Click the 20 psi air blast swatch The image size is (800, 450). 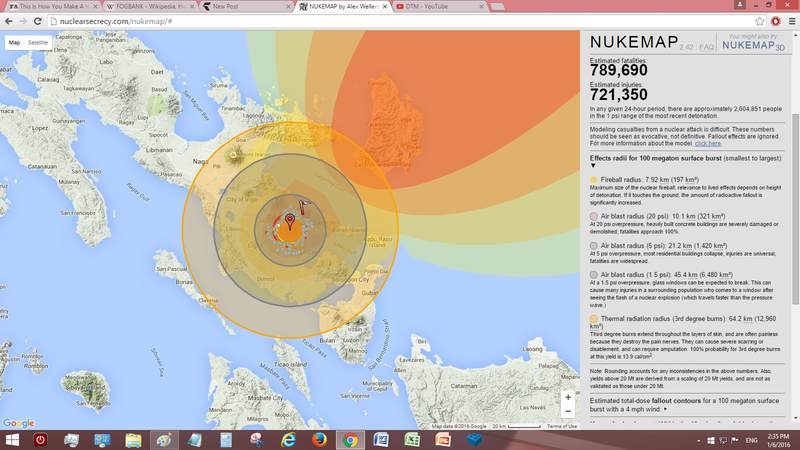tap(593, 216)
